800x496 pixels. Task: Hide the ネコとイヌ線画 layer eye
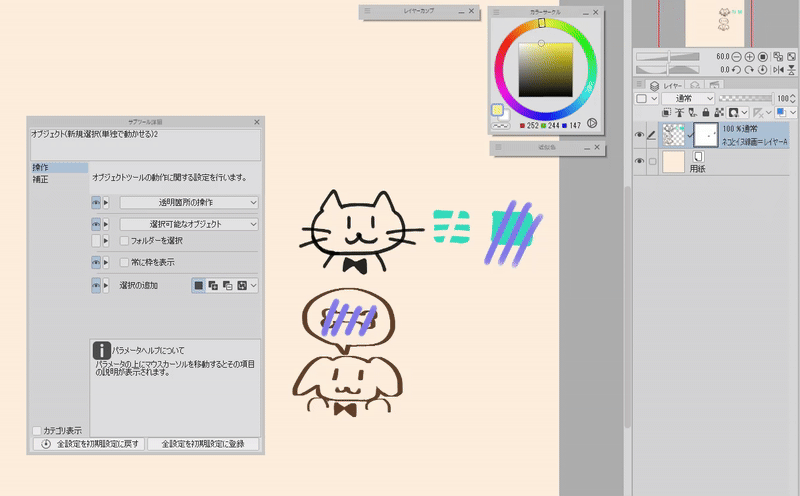pos(639,135)
